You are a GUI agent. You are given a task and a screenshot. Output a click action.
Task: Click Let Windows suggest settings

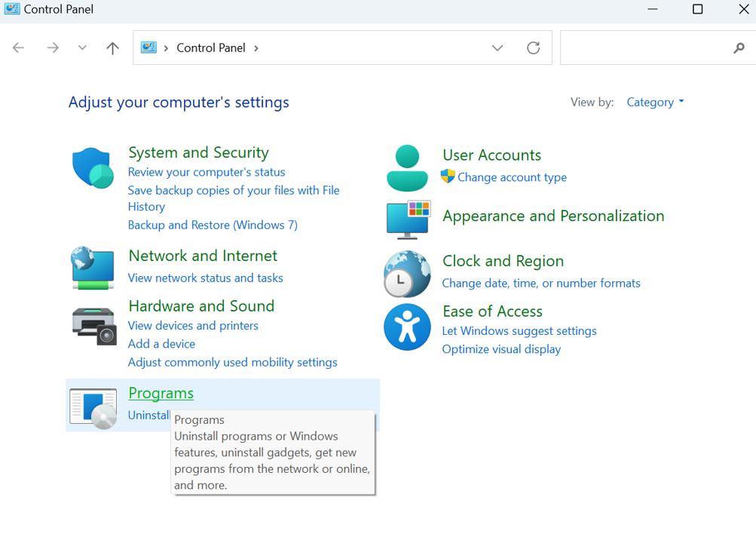[519, 331]
